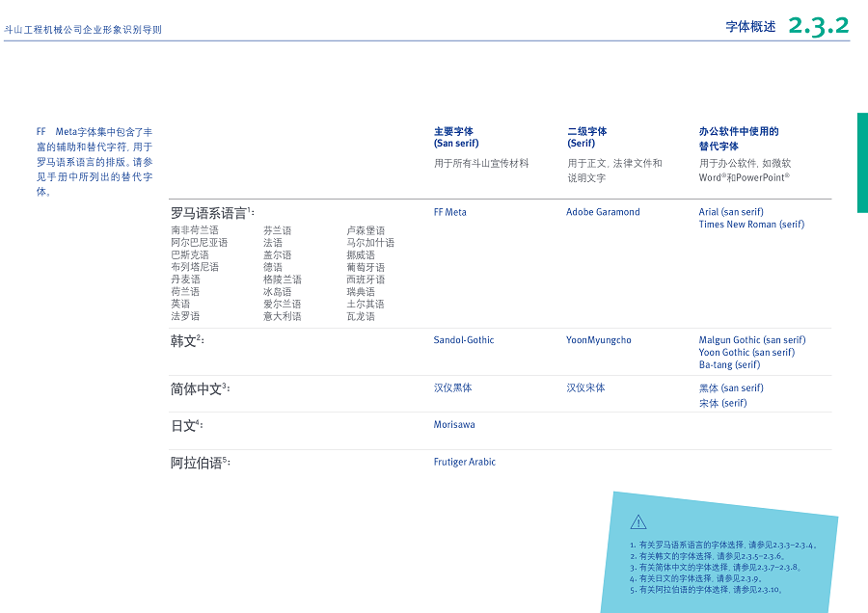Click footnote 2 about 韩文 font selection
The width and height of the screenshot is (868, 613).
click(x=708, y=556)
